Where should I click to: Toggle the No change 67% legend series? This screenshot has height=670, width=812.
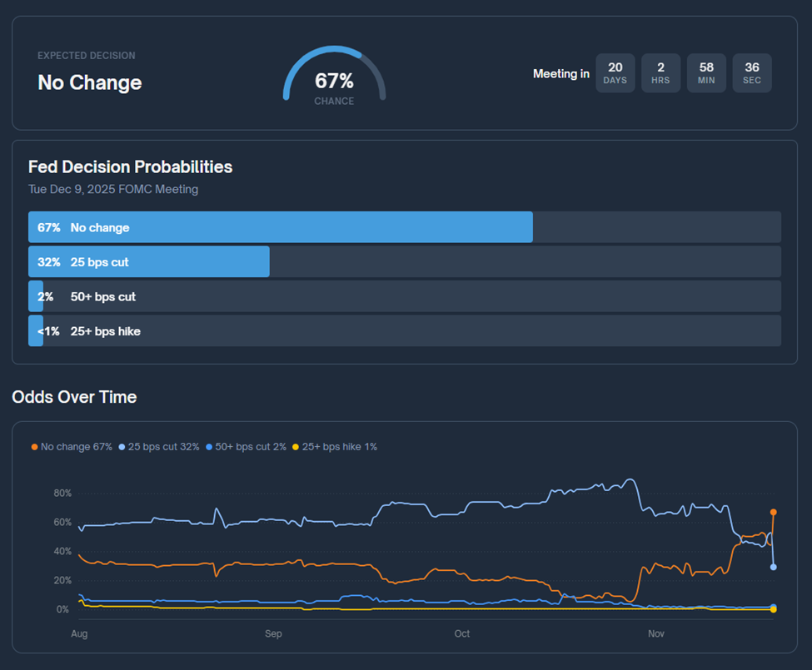tap(72, 447)
